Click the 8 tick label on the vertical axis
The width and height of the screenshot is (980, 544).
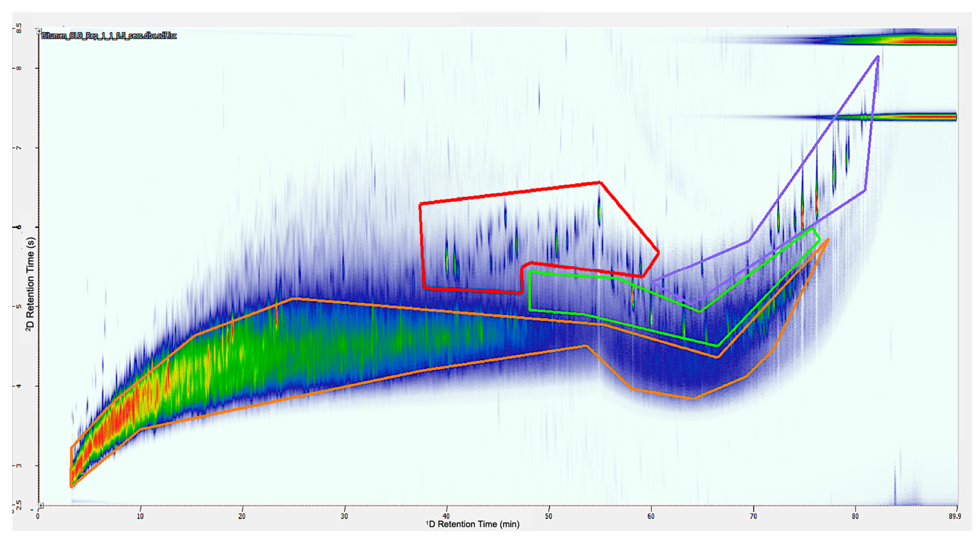(x=19, y=69)
